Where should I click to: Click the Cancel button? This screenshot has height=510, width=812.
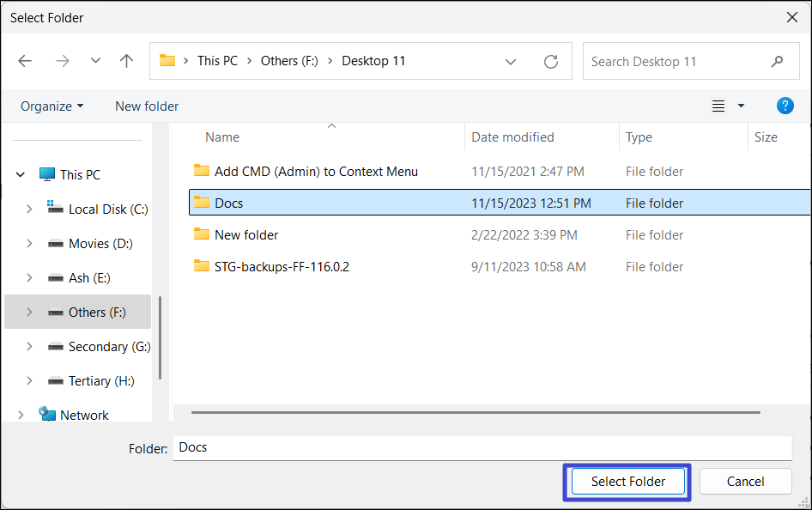click(745, 481)
